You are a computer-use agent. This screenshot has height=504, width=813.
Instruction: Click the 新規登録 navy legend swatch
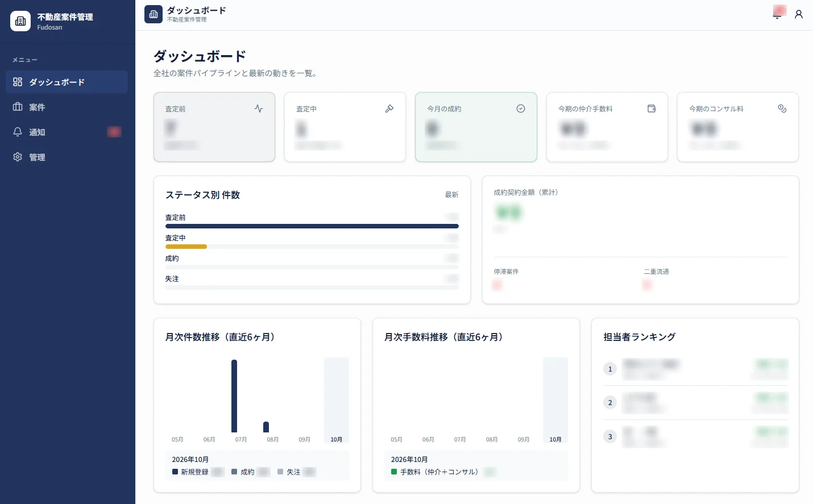[175, 472]
